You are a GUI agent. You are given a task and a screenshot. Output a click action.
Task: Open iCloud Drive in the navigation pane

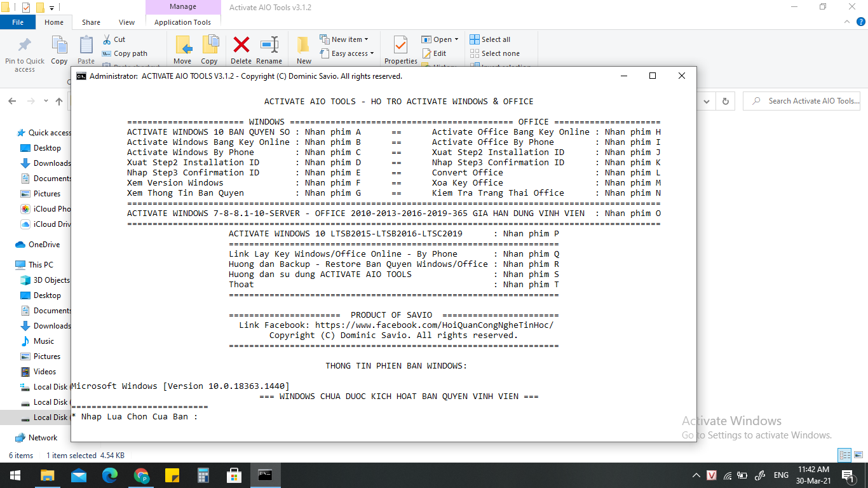pyautogui.click(x=46, y=224)
